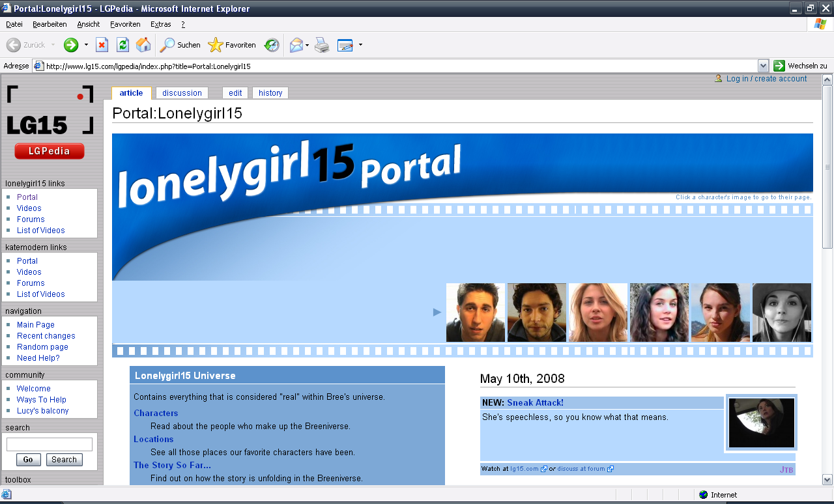
Task: Open the browser history clock icon
Action: [x=272, y=45]
